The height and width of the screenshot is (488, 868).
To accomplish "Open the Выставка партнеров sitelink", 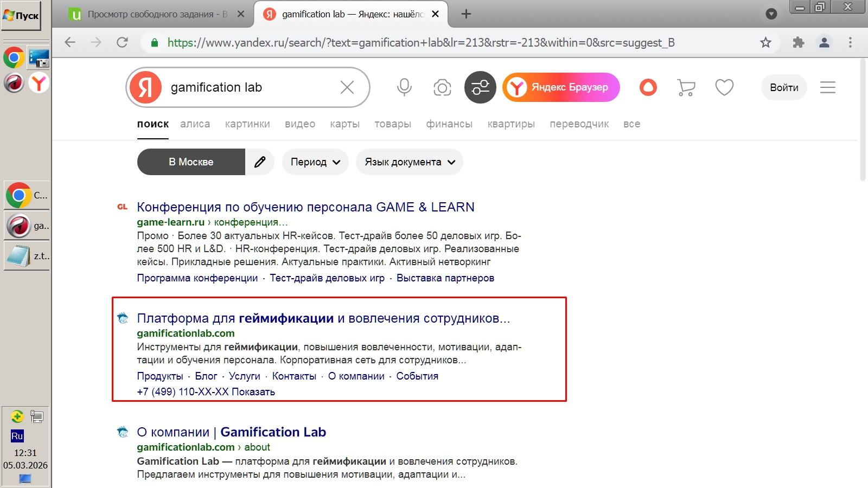I will 445,278.
